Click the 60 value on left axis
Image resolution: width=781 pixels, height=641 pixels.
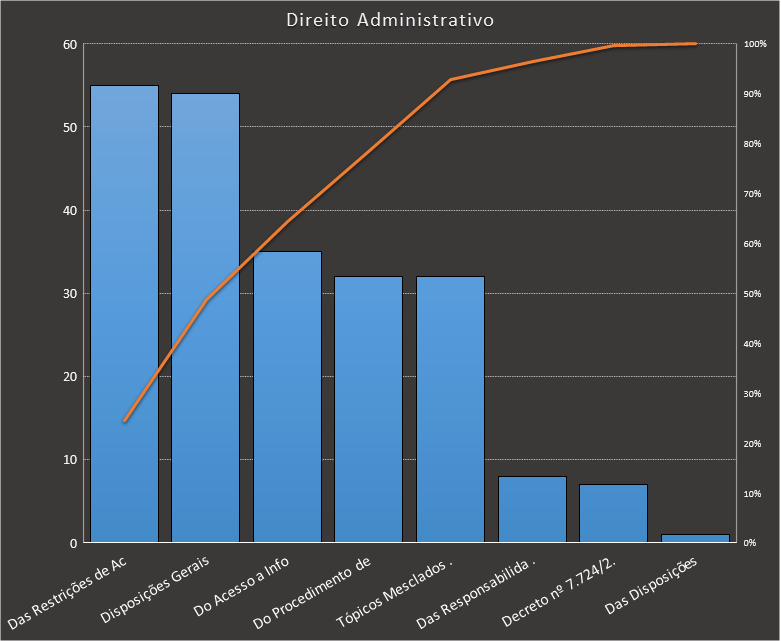[x=69, y=45]
